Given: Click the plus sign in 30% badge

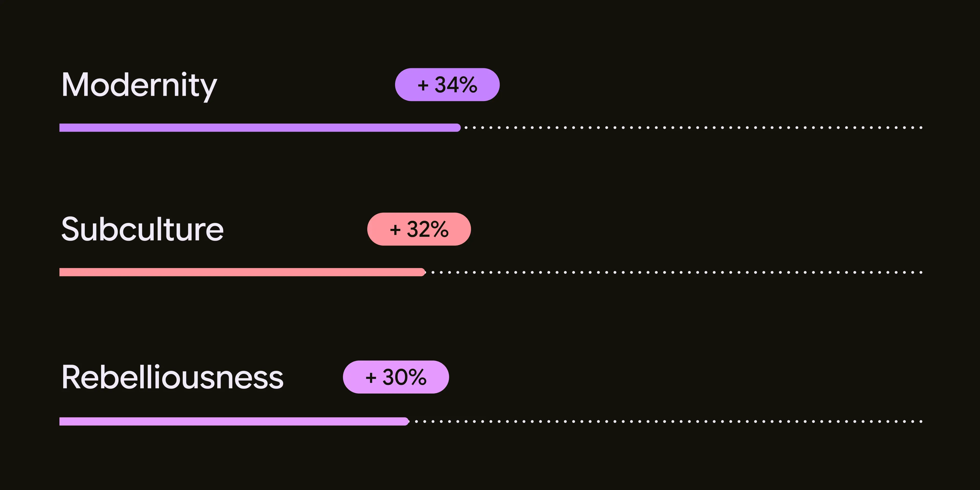Looking at the screenshot, I should 371,378.
